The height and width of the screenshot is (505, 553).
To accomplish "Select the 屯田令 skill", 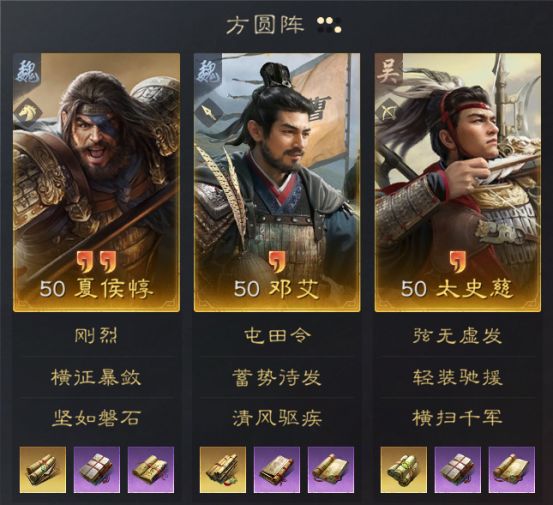I will point(277,336).
